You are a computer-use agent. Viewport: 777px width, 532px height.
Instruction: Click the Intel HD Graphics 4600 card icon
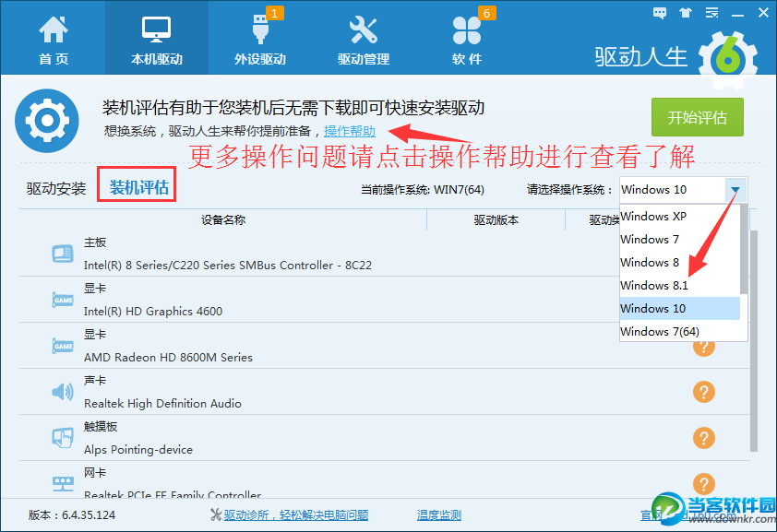click(x=63, y=300)
